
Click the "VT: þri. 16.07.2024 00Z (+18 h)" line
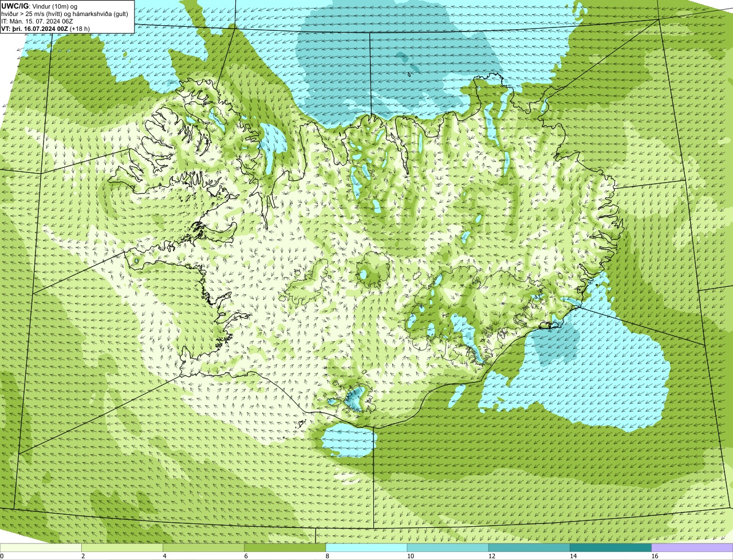point(46,28)
